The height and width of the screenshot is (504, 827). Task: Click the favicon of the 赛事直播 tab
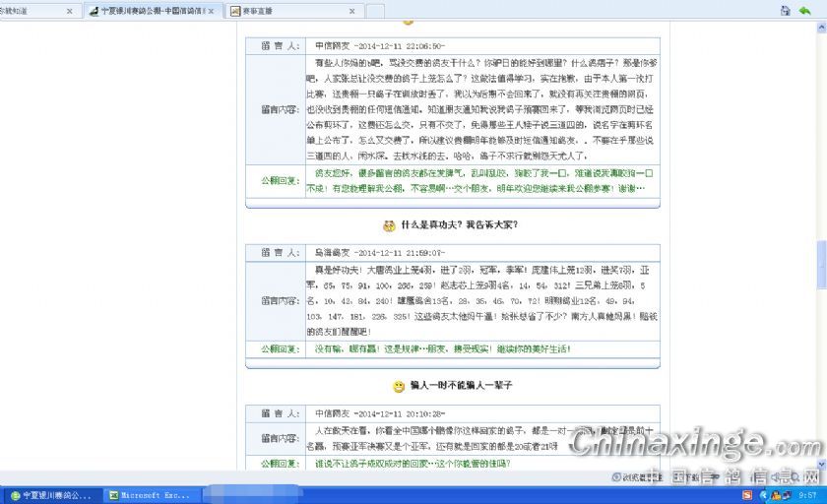[x=235, y=12]
